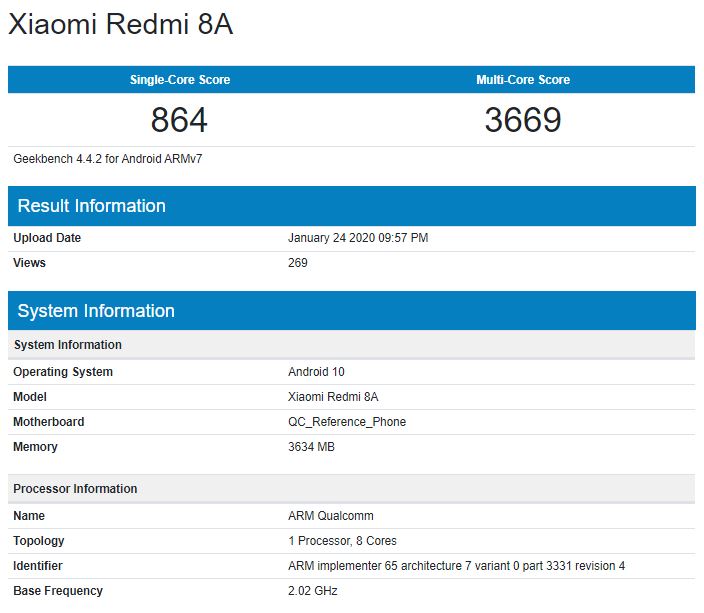Click the Topology value 1 Processor, 8 Cores
704x613 pixels.
pyautogui.click(x=342, y=541)
